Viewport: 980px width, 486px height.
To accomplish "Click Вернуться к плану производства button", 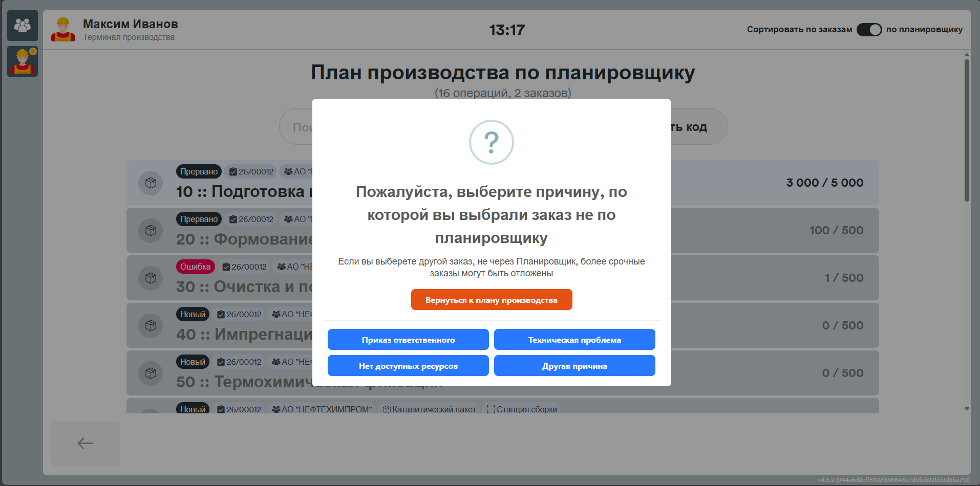I will (492, 300).
